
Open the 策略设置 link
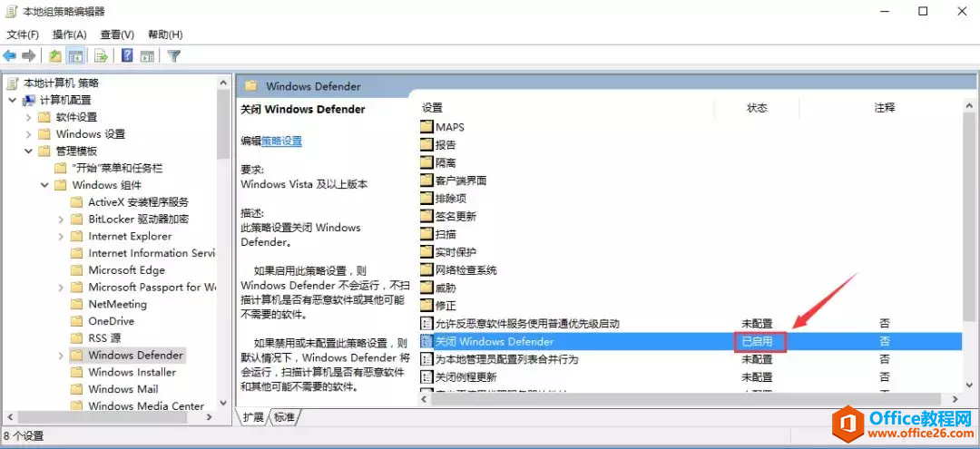tap(282, 142)
